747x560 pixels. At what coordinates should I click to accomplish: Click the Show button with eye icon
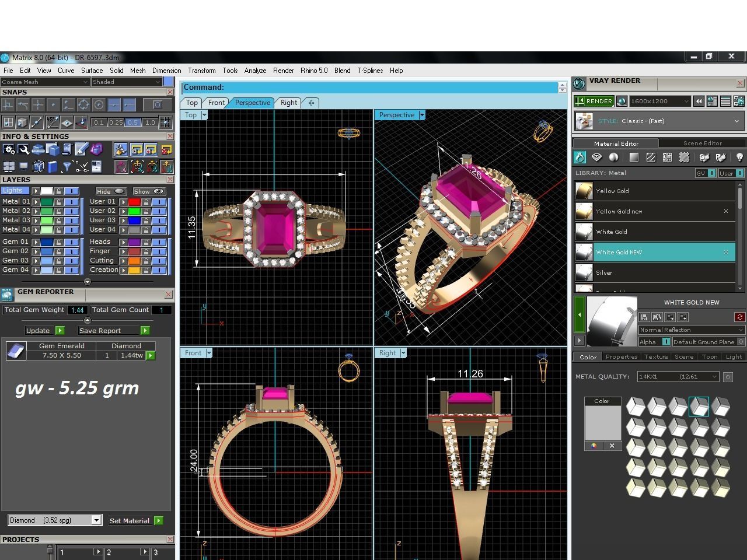149,191
